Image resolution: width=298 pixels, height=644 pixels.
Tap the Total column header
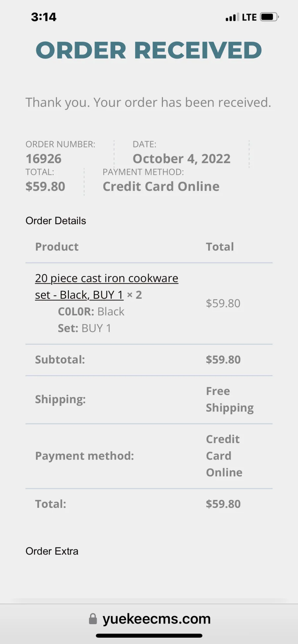[220, 247]
